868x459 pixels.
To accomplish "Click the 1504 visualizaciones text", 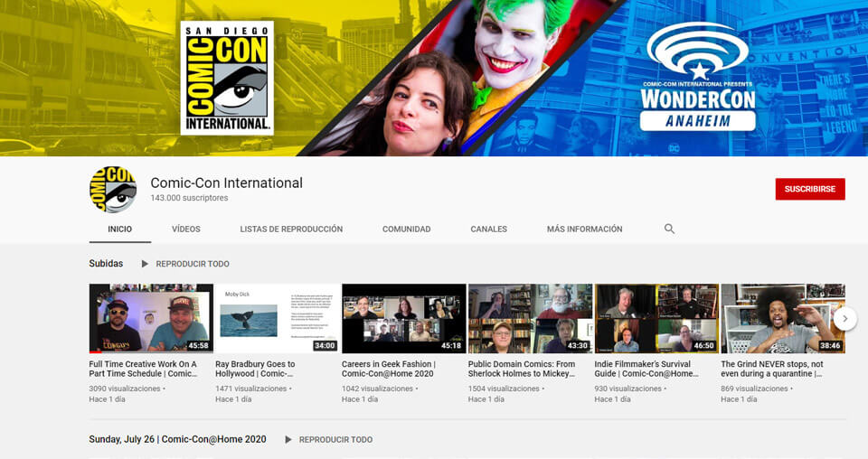I will (x=504, y=389).
